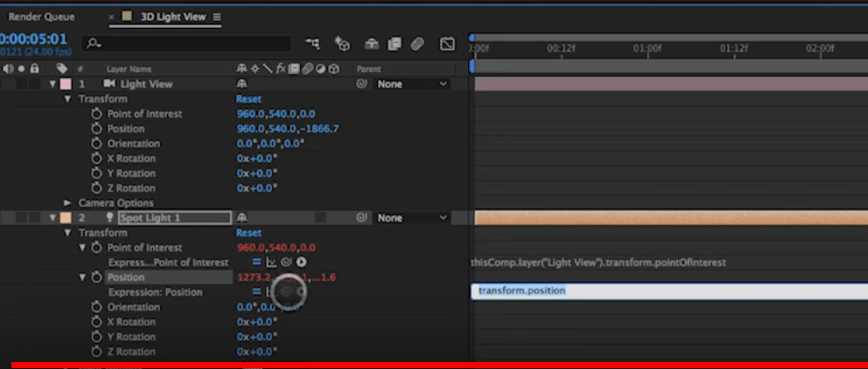Open Parent dropdown for Spot Light 1

[412, 218]
